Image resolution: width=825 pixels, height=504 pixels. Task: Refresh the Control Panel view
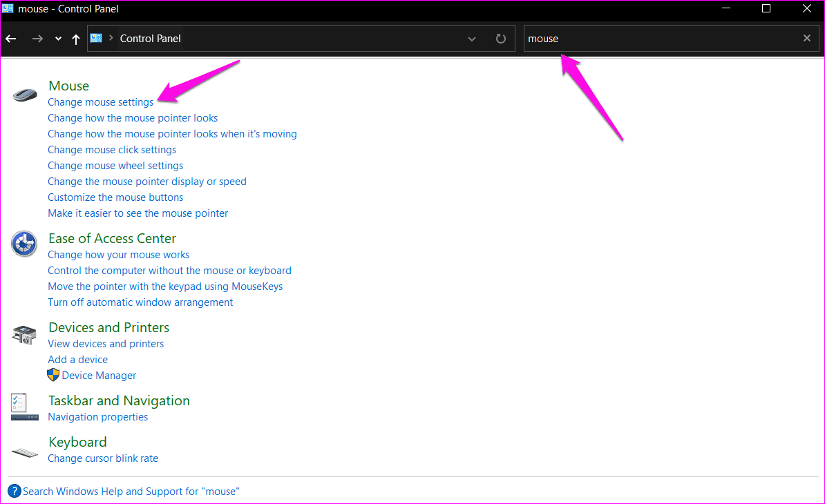click(501, 39)
